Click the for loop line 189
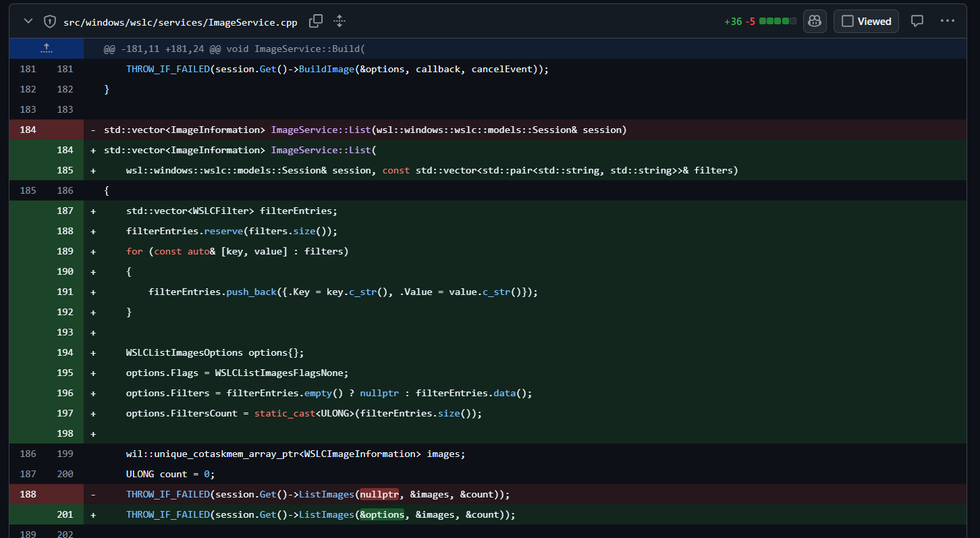This screenshot has height=538, width=980. (x=238, y=251)
